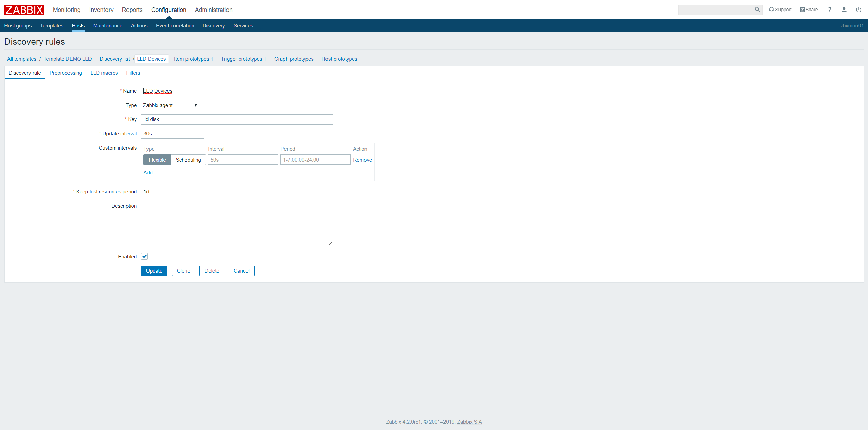Select the Flexible interval type
868x430 pixels.
(157, 160)
